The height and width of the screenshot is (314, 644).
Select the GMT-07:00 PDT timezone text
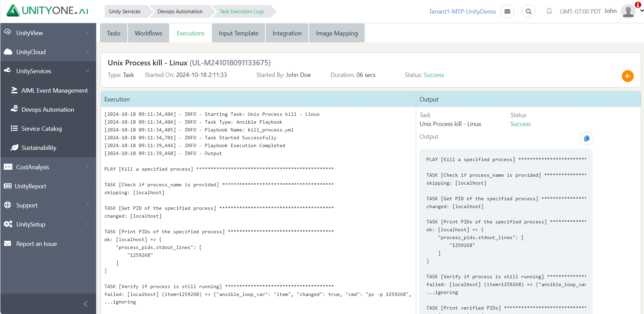click(x=580, y=11)
